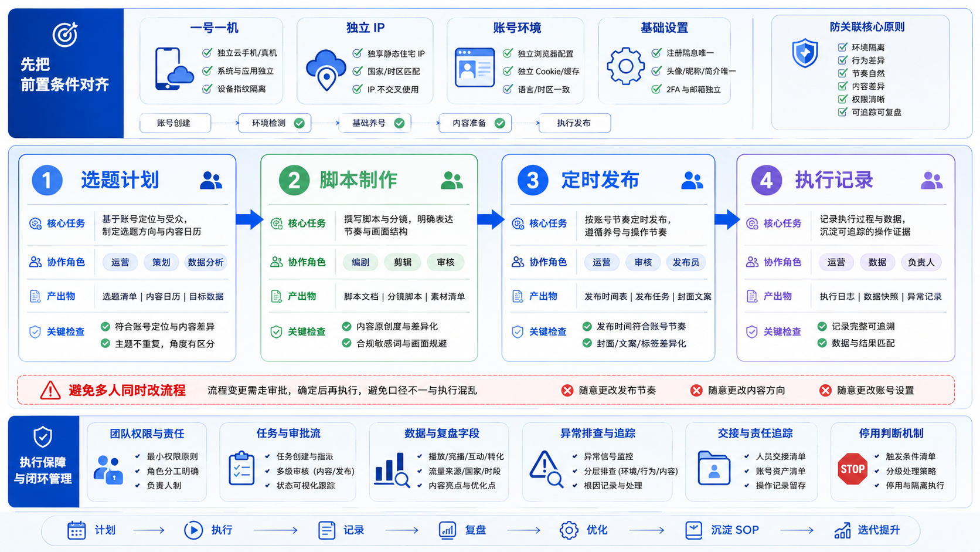Click the number 4 circle of 执行记录
Image resolution: width=980 pixels, height=552 pixels.
coord(767,180)
